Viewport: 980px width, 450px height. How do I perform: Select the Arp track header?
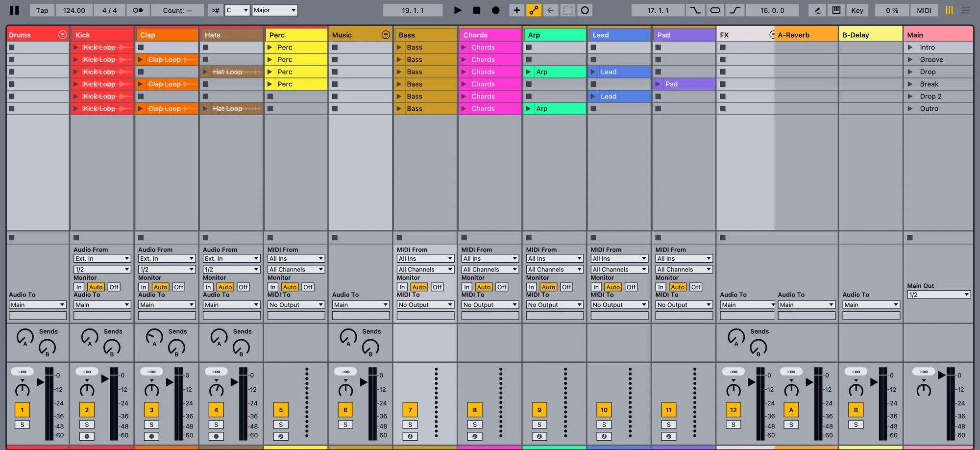[x=555, y=35]
